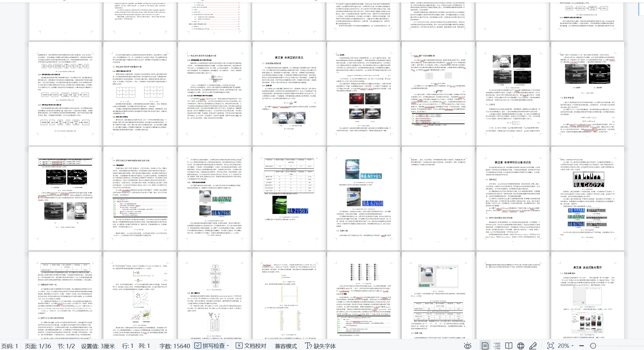This screenshot has height=350, width=644.
Task: Switch to outline view icon
Action: pyautogui.click(x=497, y=346)
